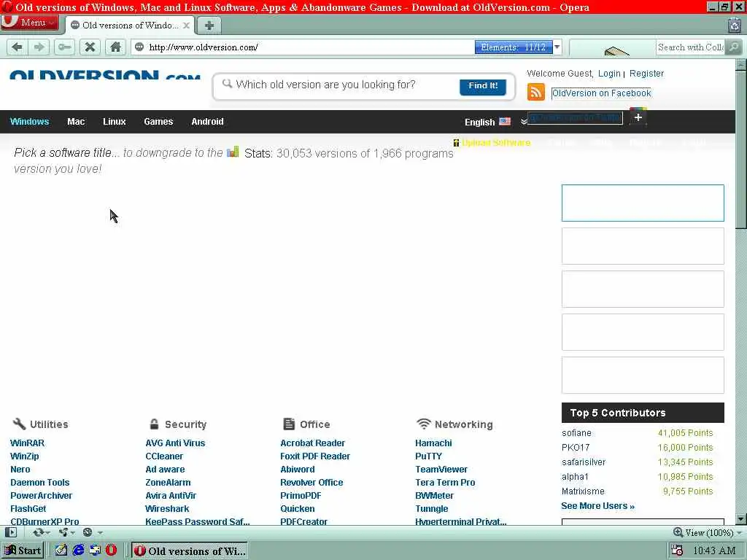The image size is (747, 560).
Task: Open the TeamViewer link
Action: pos(441,469)
